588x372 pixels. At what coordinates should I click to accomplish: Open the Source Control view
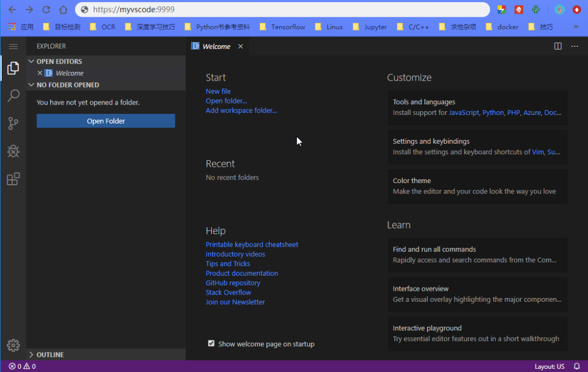tap(13, 124)
